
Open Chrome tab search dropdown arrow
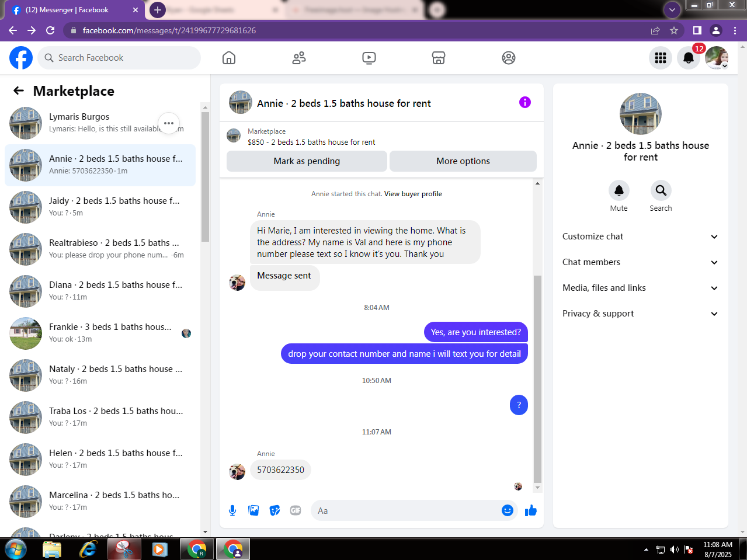pos(672,9)
